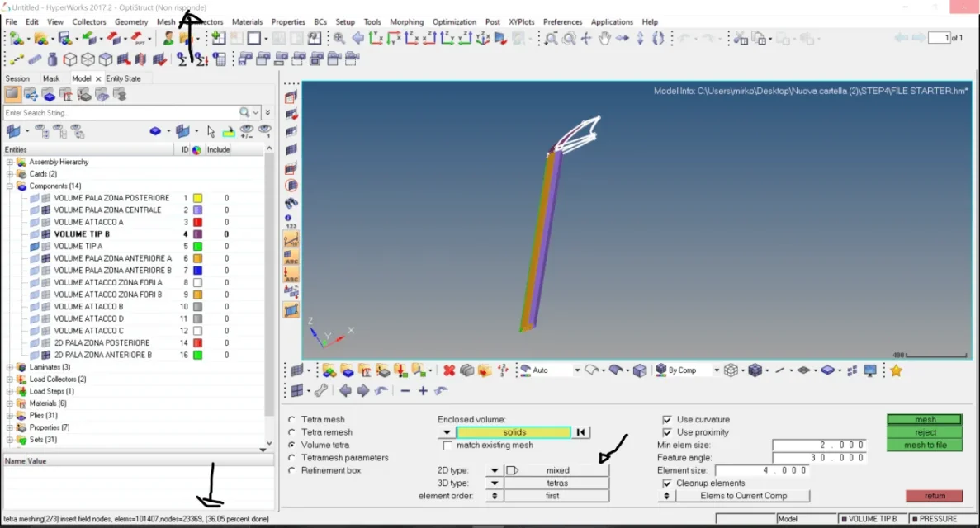Image resolution: width=980 pixels, height=528 pixels.
Task: Click the green mesh button
Action: pyautogui.click(x=925, y=419)
